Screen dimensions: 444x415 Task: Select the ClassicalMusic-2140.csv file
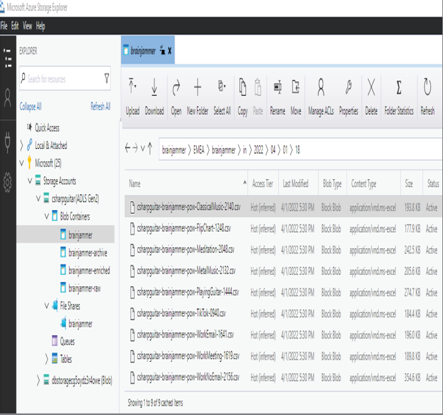coord(188,207)
